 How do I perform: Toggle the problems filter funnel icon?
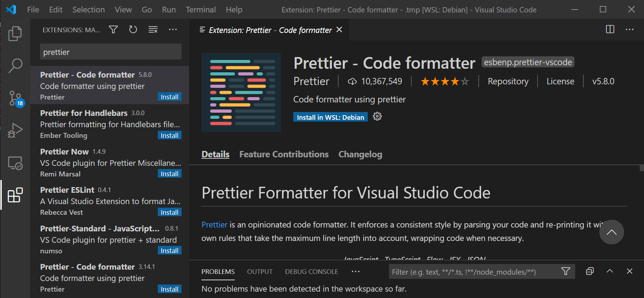(566, 271)
